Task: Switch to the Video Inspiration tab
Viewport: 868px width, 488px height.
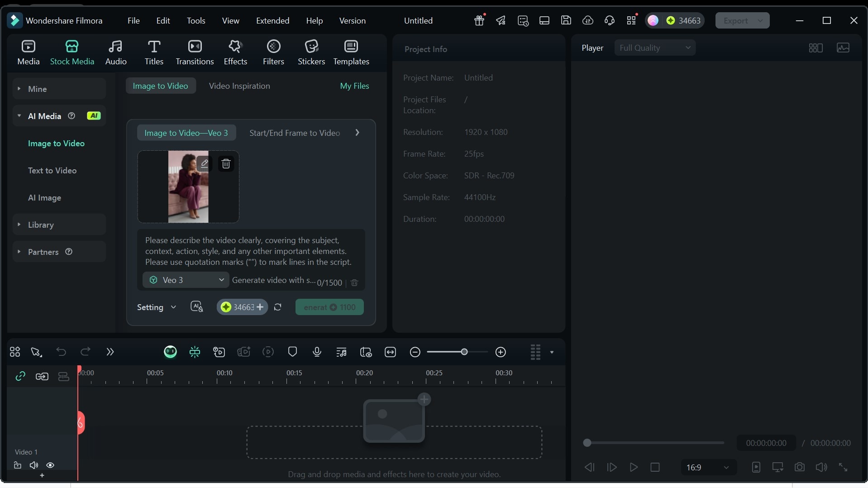Action: pos(239,86)
